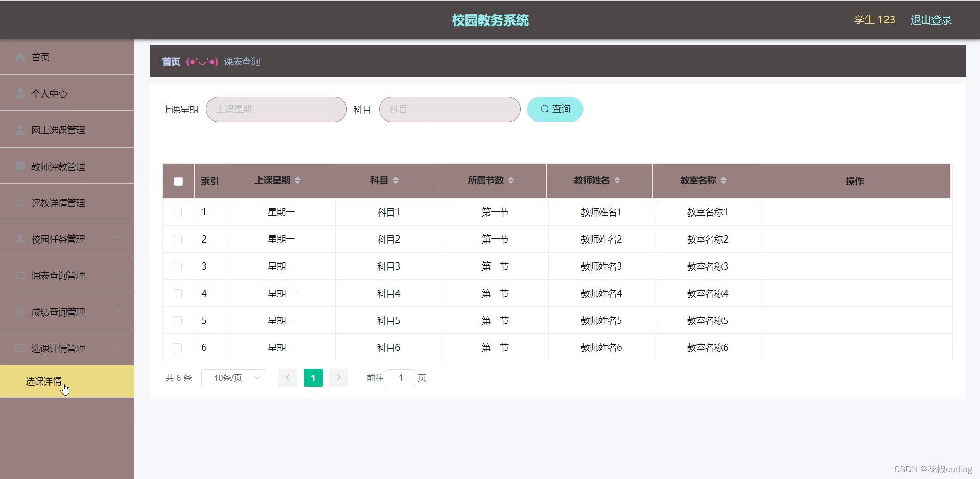Select the 选课详情 submenu item
The height and width of the screenshot is (479, 980).
pos(44,381)
